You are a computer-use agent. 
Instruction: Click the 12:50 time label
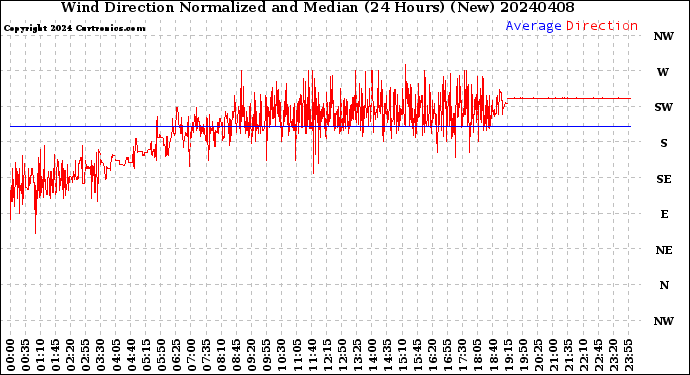pos(342,355)
